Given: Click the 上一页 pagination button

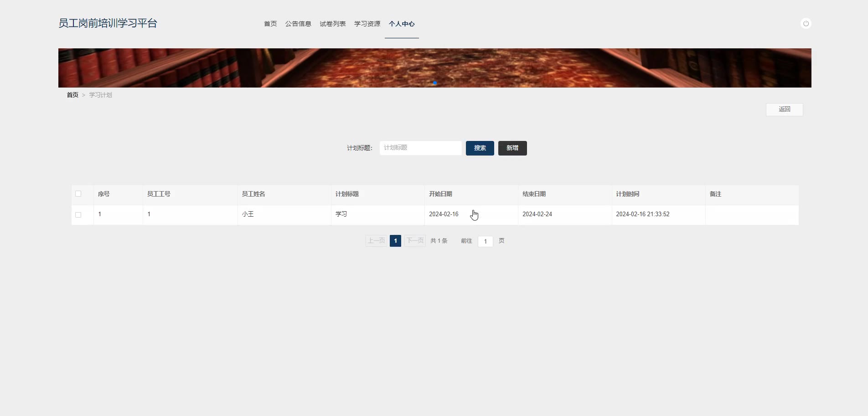Looking at the screenshot, I should [x=377, y=241].
